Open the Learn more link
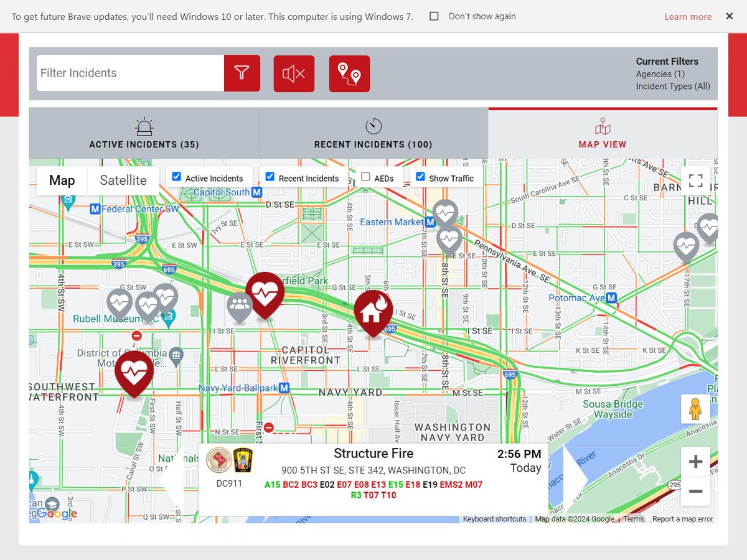Screen dimensions: 747x560 click(x=688, y=17)
